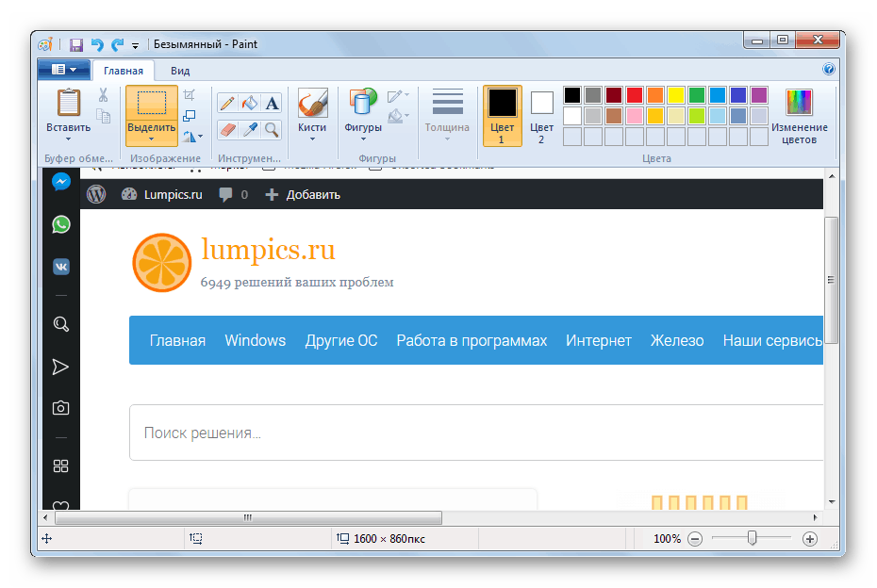Image resolution: width=877 pixels, height=588 pixels.
Task: Set Цвет 1 as the active color
Action: tap(502, 113)
